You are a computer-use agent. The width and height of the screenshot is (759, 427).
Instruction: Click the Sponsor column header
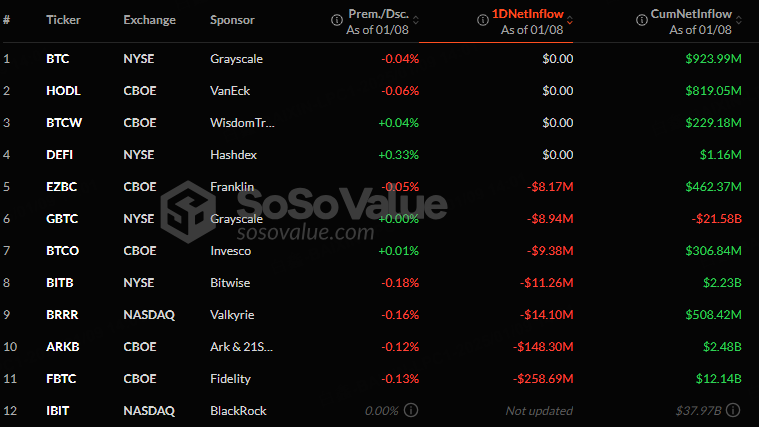point(232,20)
